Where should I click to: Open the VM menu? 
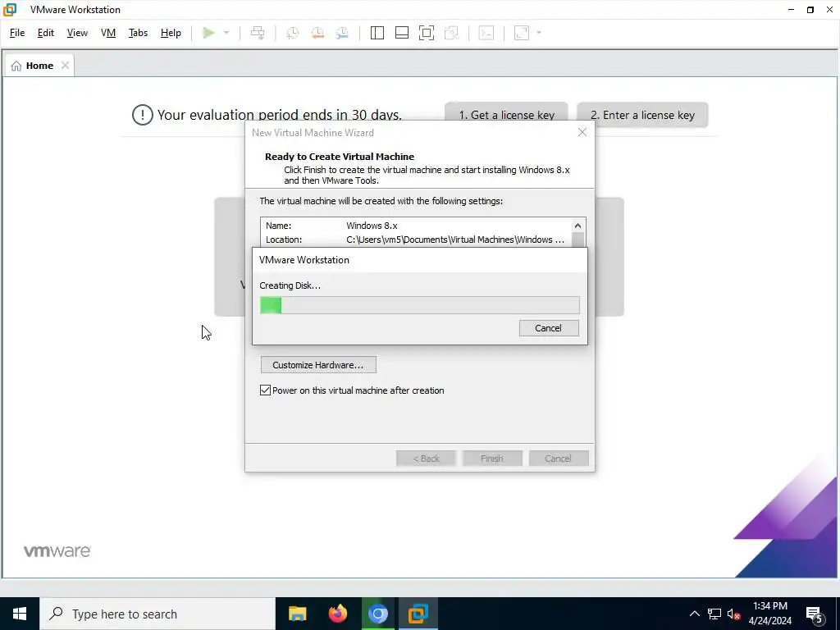click(108, 33)
